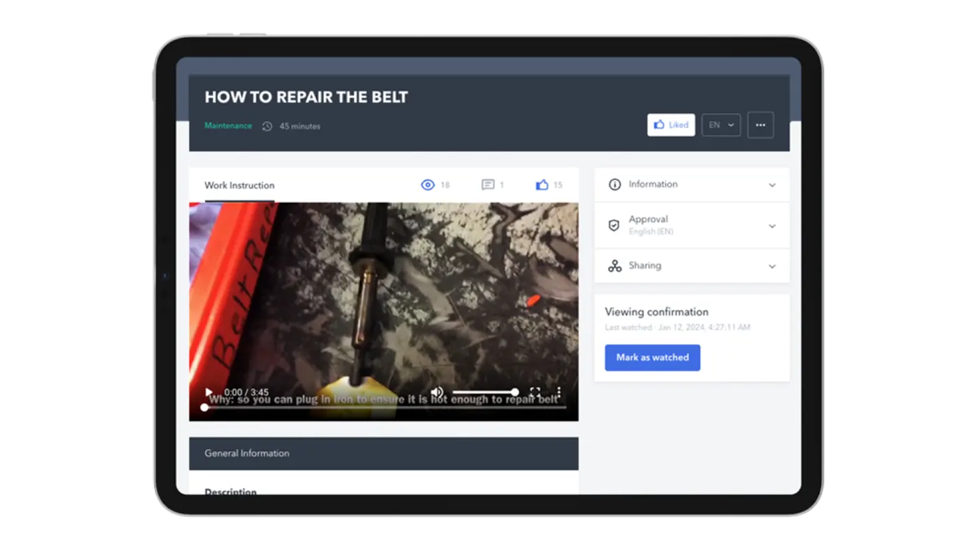The height and width of the screenshot is (551, 980).
Task: Expand the Approval section
Action: (x=692, y=225)
